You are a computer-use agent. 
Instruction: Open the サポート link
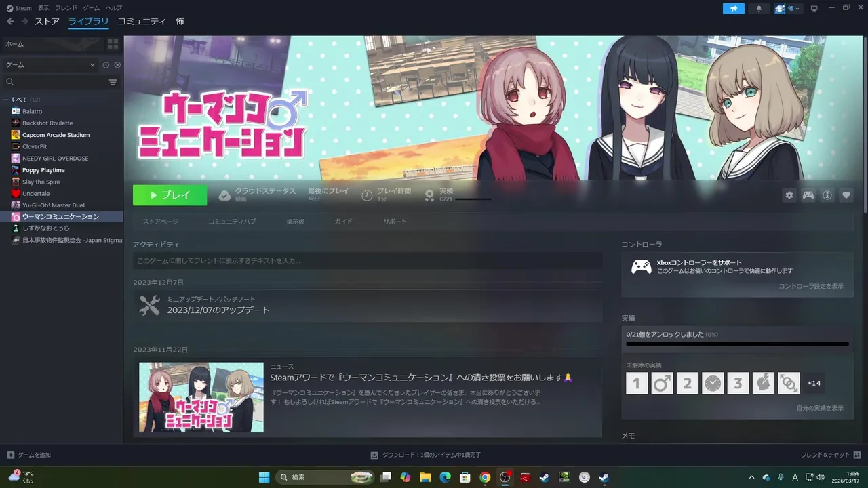395,222
